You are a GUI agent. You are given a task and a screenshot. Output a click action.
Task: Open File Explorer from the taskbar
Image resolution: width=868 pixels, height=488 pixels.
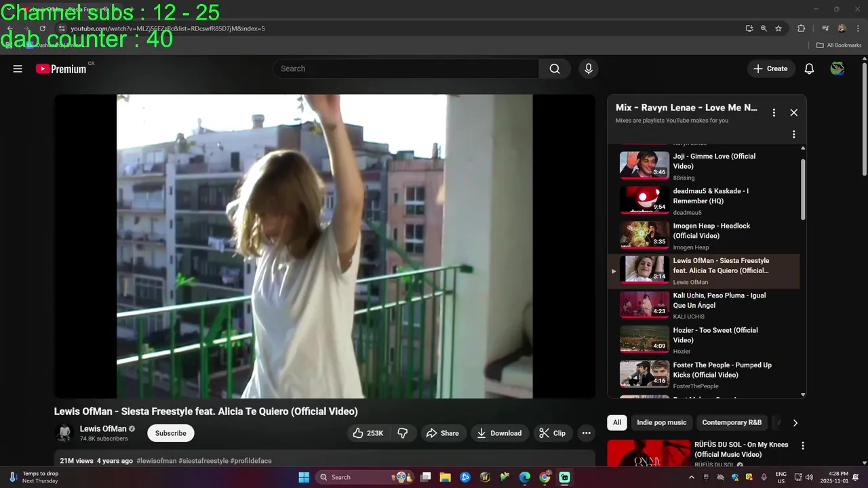click(446, 477)
